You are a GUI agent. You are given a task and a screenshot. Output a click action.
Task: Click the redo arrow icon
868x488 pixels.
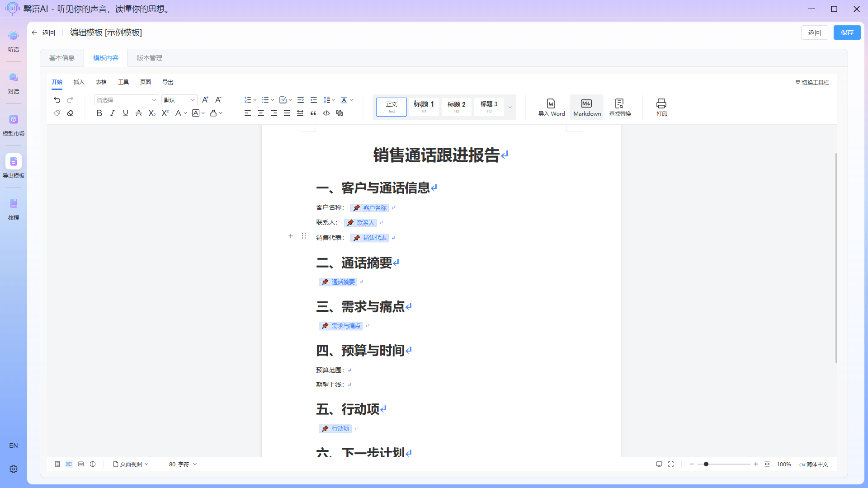(x=70, y=100)
